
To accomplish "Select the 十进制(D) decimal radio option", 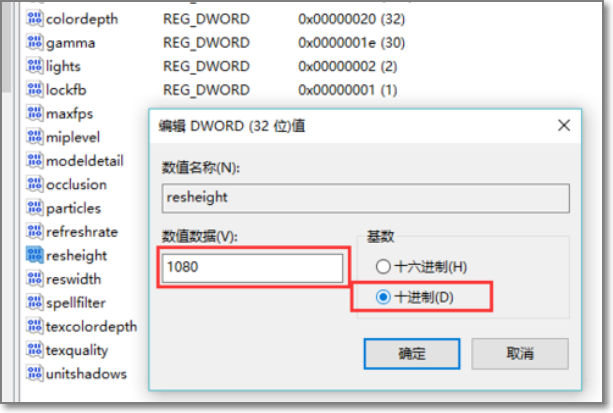I will click(381, 298).
